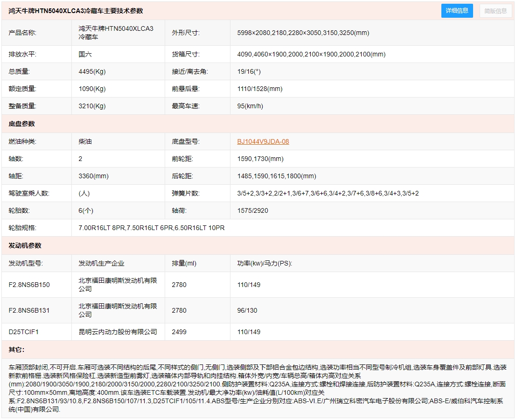Select axle load value 1575/2920
This screenshot has height=420, width=516.
[x=253, y=210]
